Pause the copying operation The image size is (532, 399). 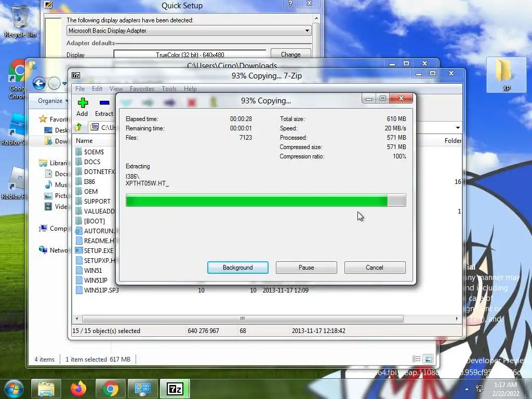click(307, 268)
